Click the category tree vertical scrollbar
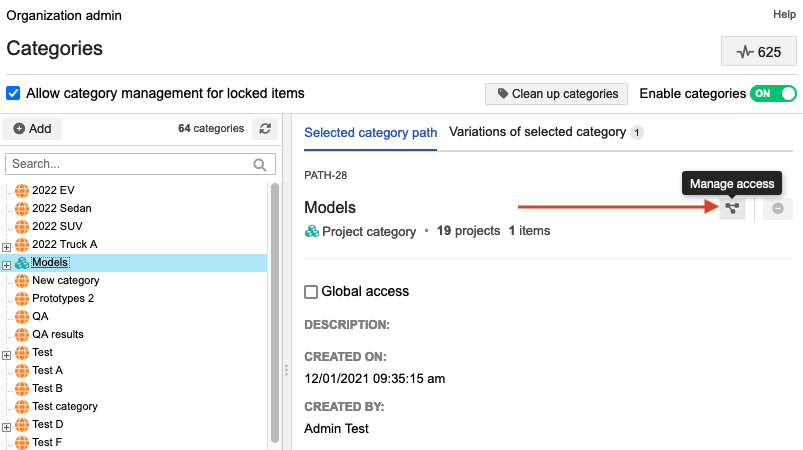The width and height of the screenshot is (803, 450). point(275,300)
